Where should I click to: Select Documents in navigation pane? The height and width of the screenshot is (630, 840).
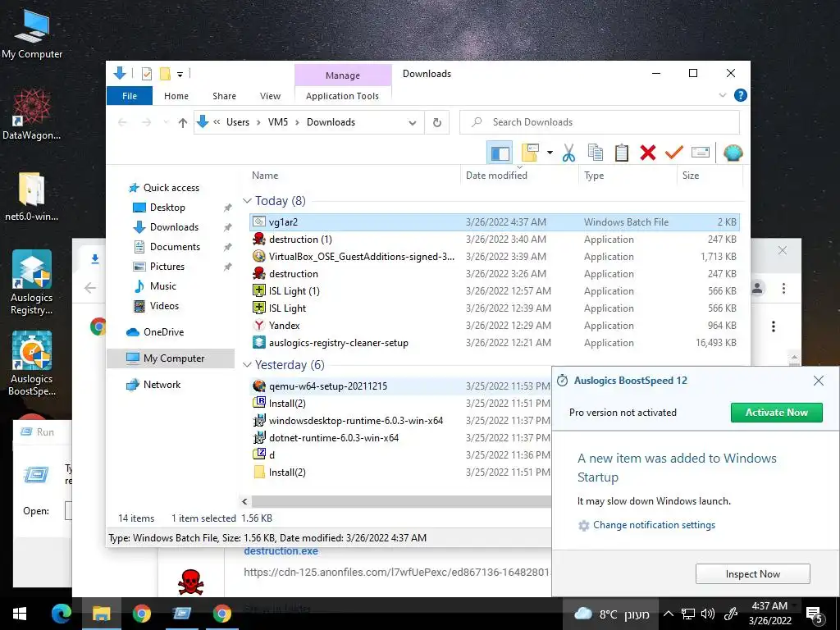tap(175, 247)
